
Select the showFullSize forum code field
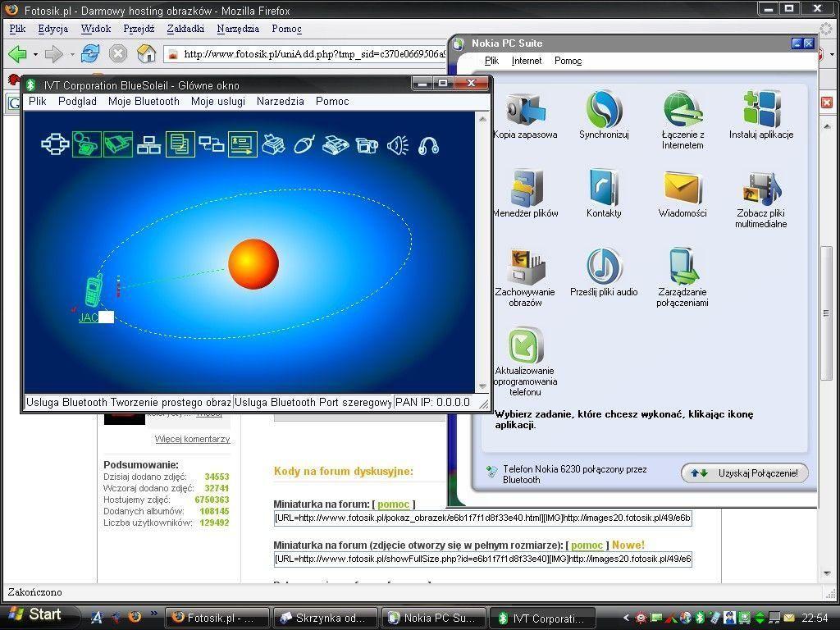click(x=482, y=559)
